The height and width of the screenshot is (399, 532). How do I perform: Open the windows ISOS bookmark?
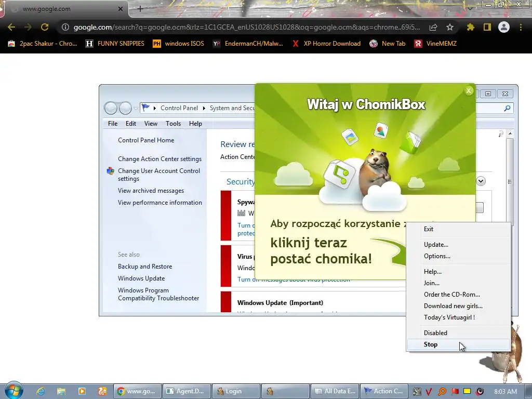click(179, 44)
